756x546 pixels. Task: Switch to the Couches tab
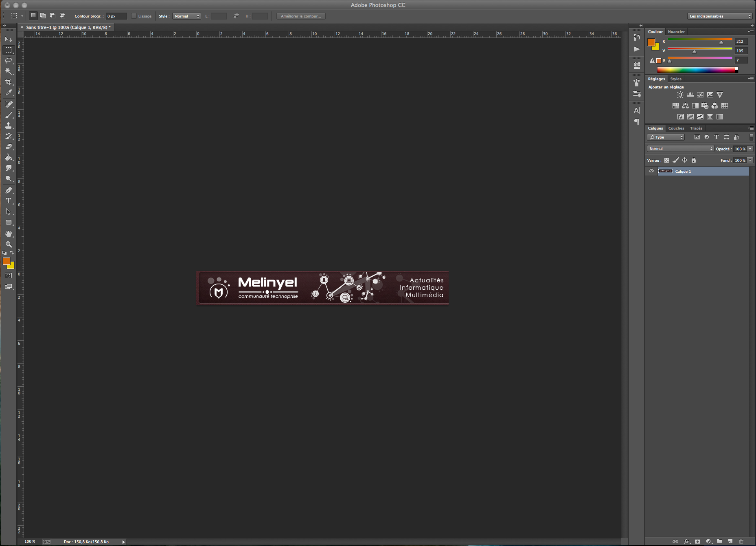(x=676, y=128)
